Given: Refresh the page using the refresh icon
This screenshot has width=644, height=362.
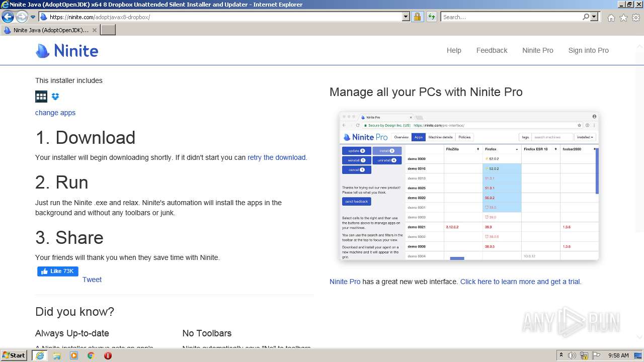Looking at the screenshot, I should point(432,17).
